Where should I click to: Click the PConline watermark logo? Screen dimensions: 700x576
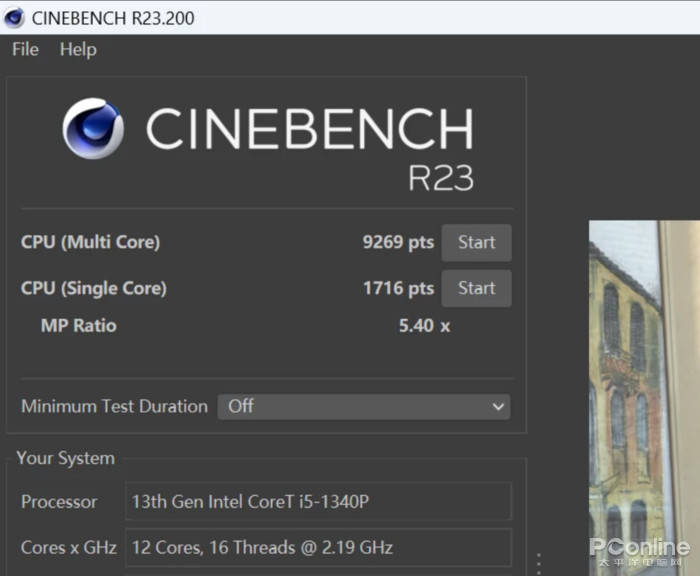pyautogui.click(x=639, y=550)
